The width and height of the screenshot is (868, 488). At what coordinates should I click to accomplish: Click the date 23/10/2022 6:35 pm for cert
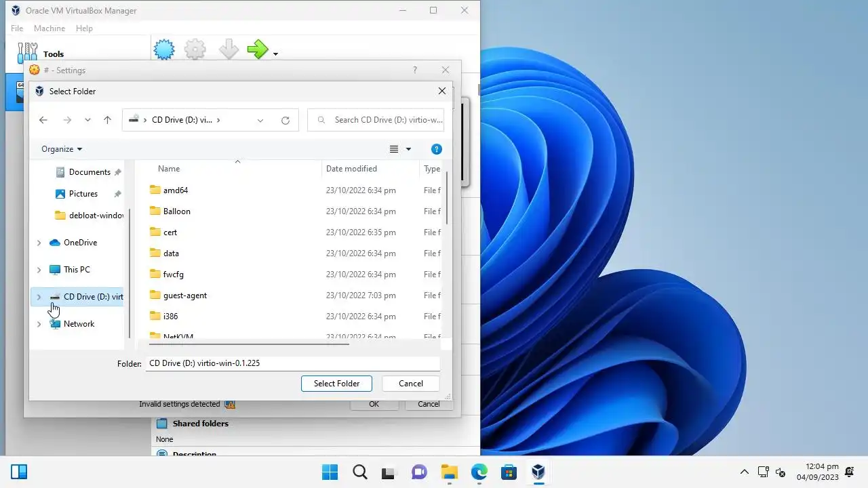[361, 232]
